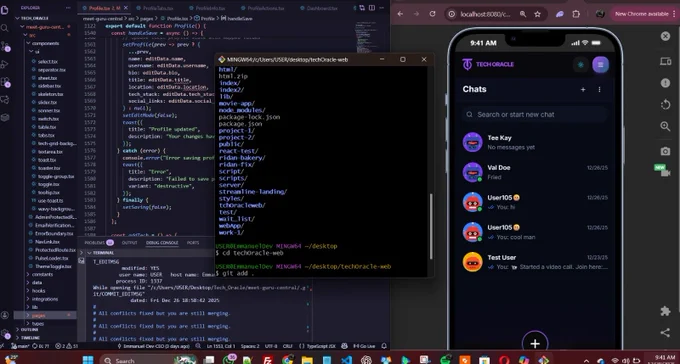Open the VS Code Explorer view icon

(4, 10)
